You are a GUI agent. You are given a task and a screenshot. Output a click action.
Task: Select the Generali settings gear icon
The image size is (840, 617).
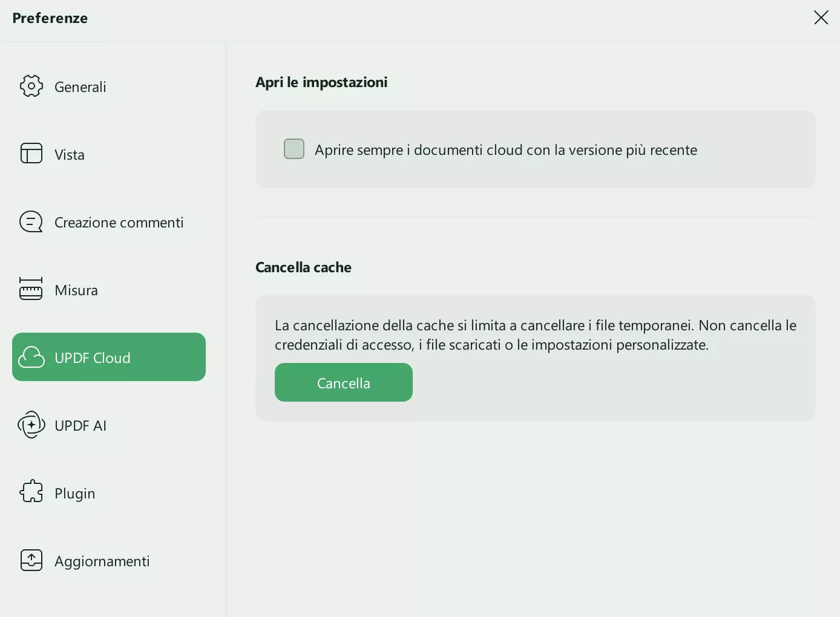pos(31,87)
